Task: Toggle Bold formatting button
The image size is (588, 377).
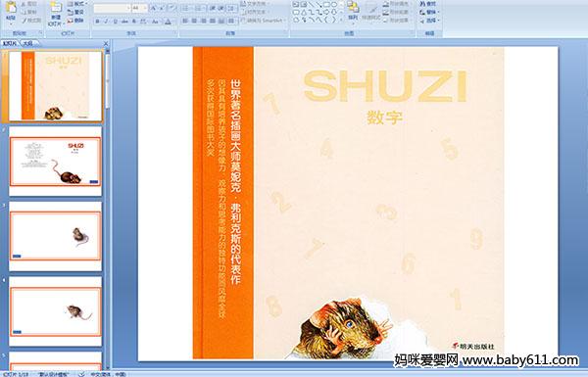Action: coord(97,22)
